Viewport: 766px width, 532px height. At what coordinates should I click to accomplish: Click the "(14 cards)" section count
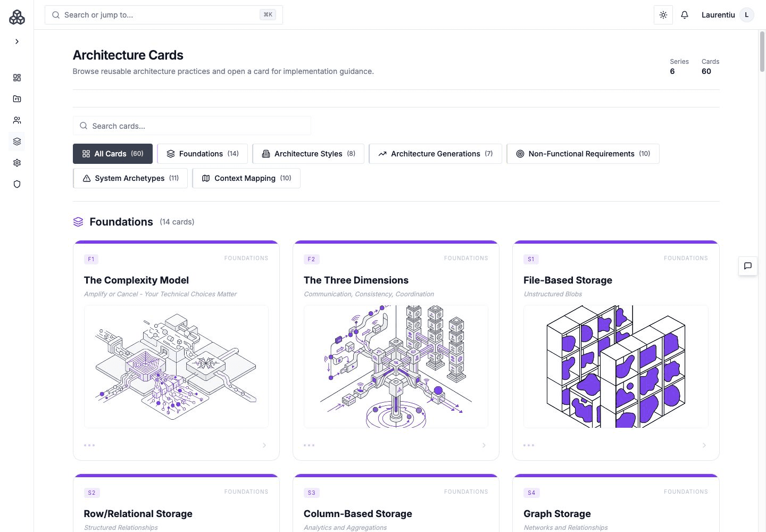177,222
